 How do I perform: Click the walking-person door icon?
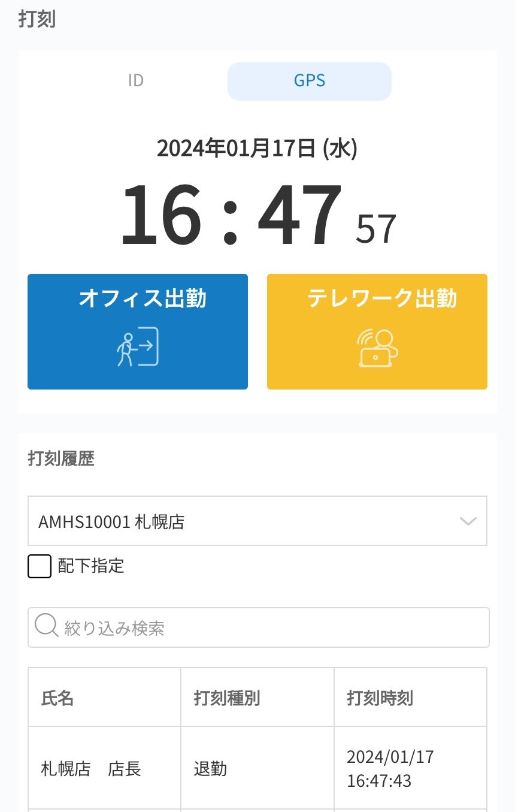[138, 347]
